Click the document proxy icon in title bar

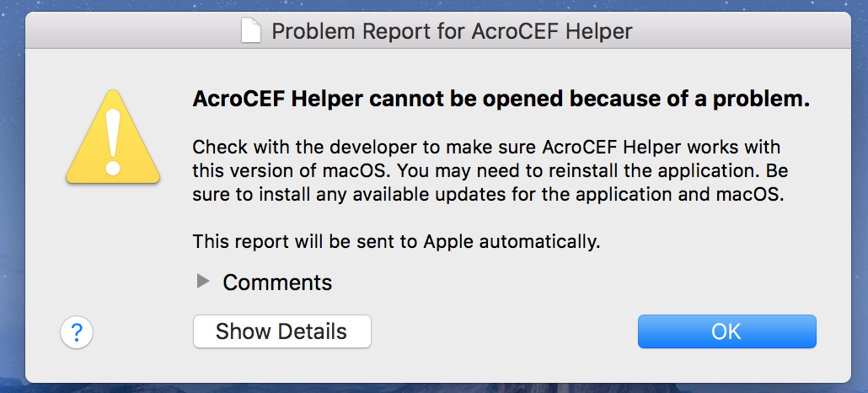(250, 32)
